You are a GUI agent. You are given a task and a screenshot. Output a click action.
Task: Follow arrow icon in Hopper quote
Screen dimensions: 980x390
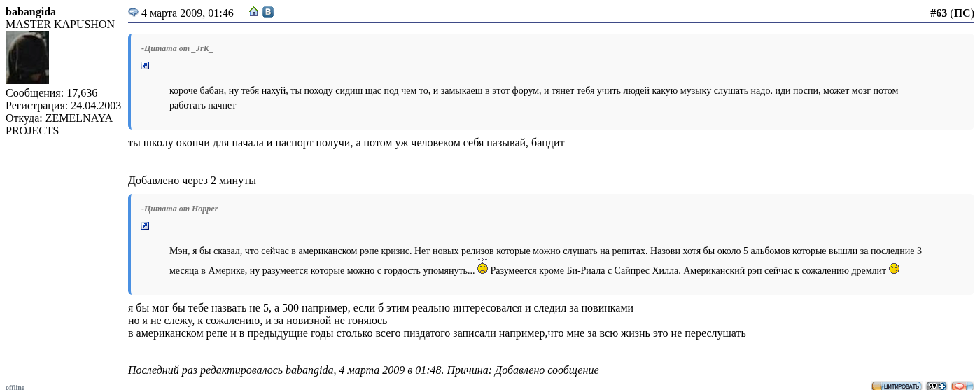[x=146, y=226]
